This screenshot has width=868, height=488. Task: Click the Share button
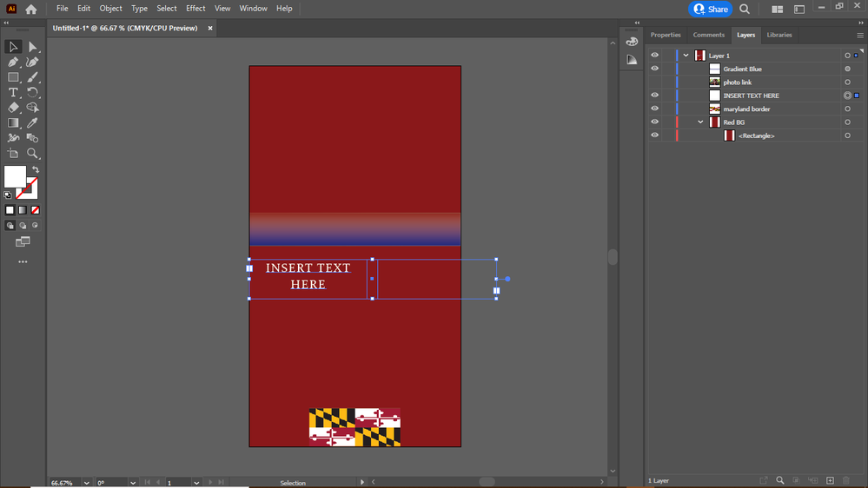click(710, 9)
